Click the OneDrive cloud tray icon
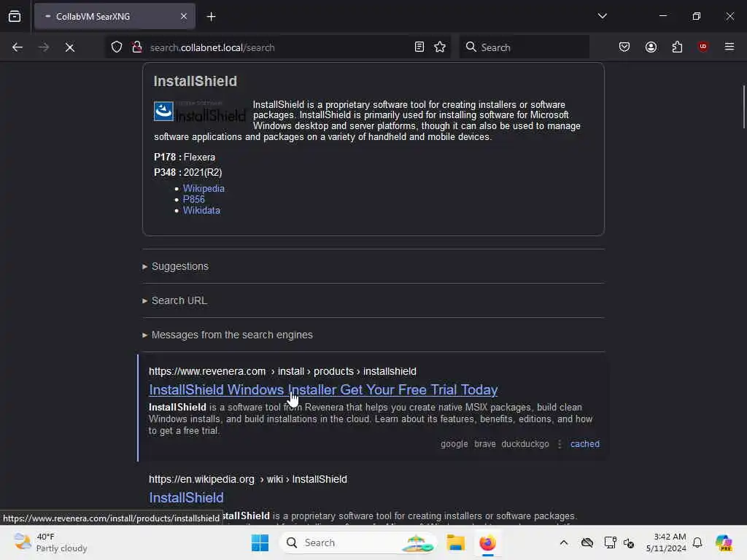747x560 pixels. click(x=587, y=542)
